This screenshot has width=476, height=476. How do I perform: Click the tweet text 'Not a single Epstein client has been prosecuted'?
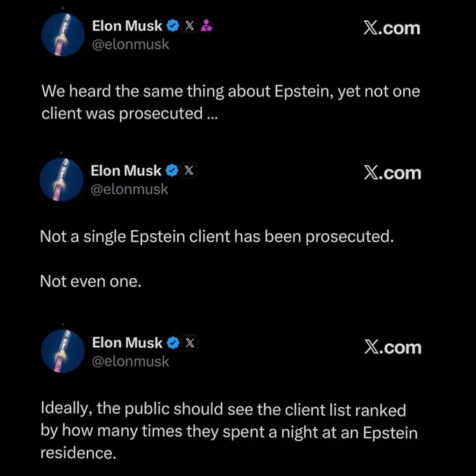pos(217,237)
